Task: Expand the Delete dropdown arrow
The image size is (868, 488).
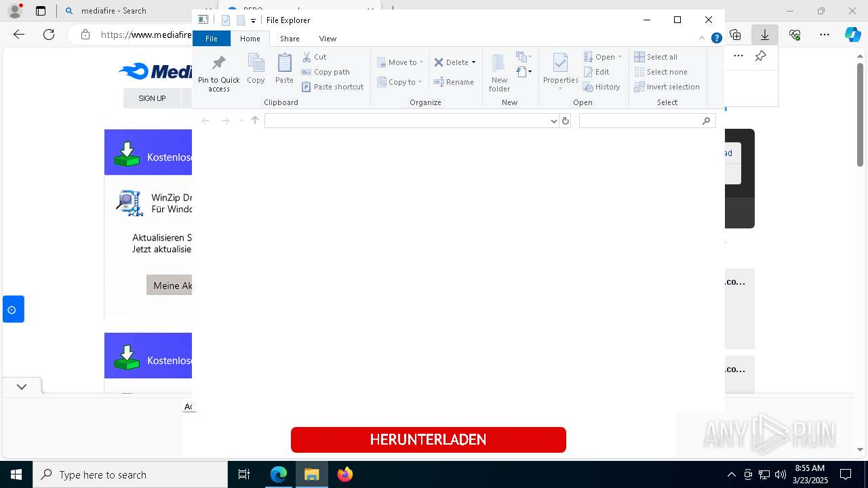Action: pyautogui.click(x=473, y=62)
